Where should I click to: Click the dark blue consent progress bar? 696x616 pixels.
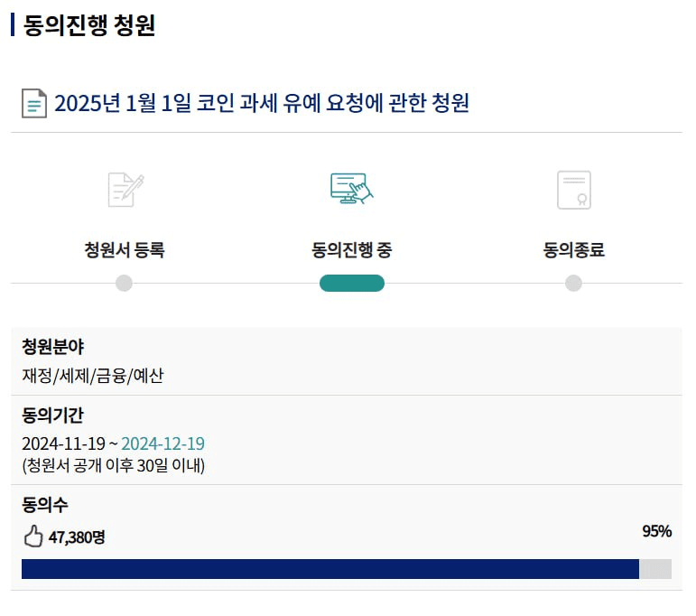[x=330, y=569]
